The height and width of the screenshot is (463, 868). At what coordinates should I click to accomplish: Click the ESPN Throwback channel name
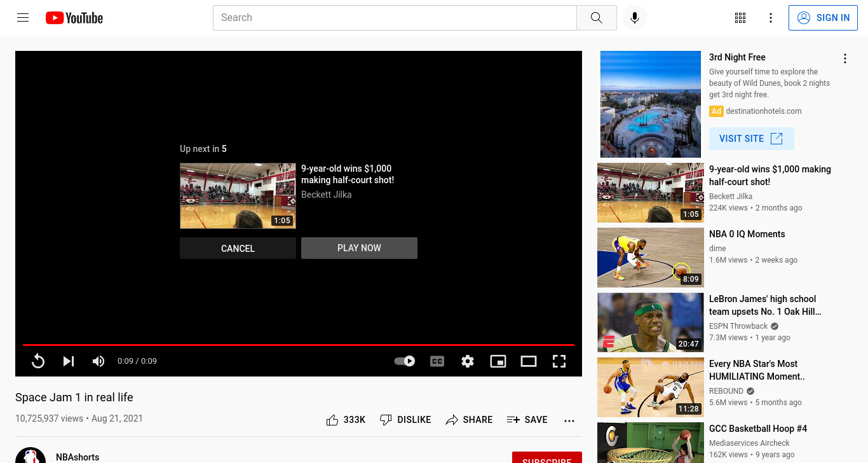coord(738,326)
